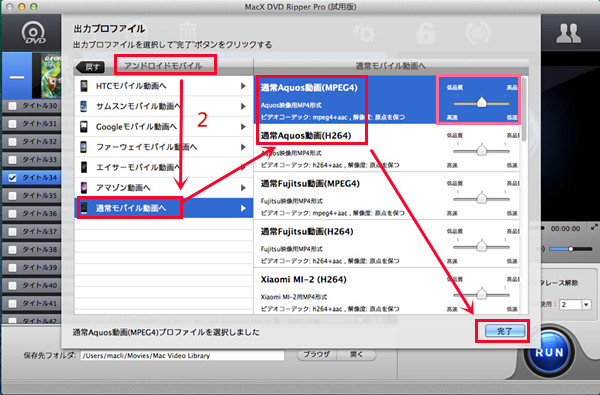Open the user accounts icon at top right
This screenshot has width=600, height=395.
[x=569, y=34]
